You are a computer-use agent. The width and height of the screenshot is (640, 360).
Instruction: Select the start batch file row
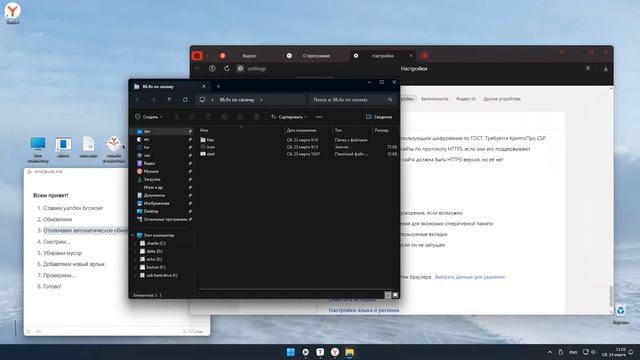298,154
